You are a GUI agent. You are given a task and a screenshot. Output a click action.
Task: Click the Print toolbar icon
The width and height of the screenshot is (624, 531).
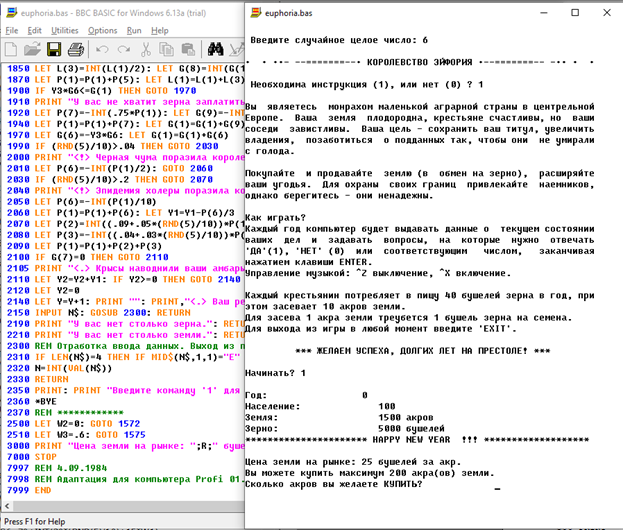coord(76,49)
